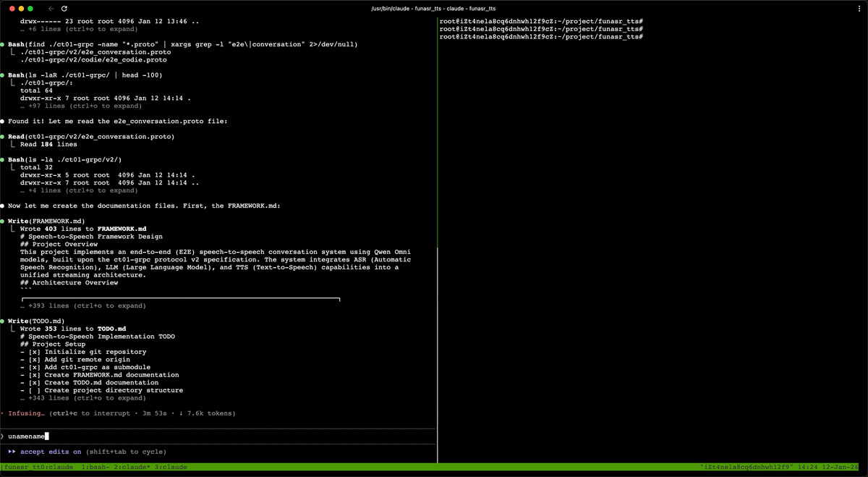This screenshot has width=868, height=477.
Task: Click the './ct01-grpc/v2/codie/e2e_codie.proto' result line
Action: coord(93,60)
